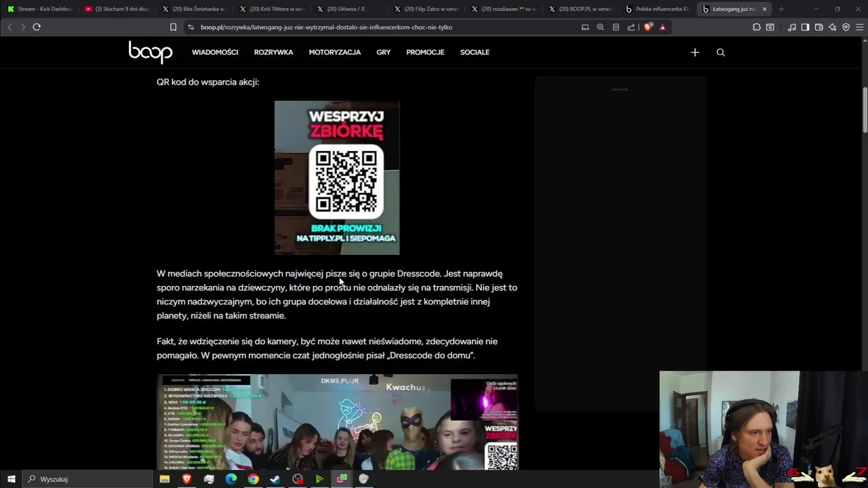Click paragraph starting 'W mediach społecznościowych'
The image size is (868, 488).
click(x=337, y=295)
